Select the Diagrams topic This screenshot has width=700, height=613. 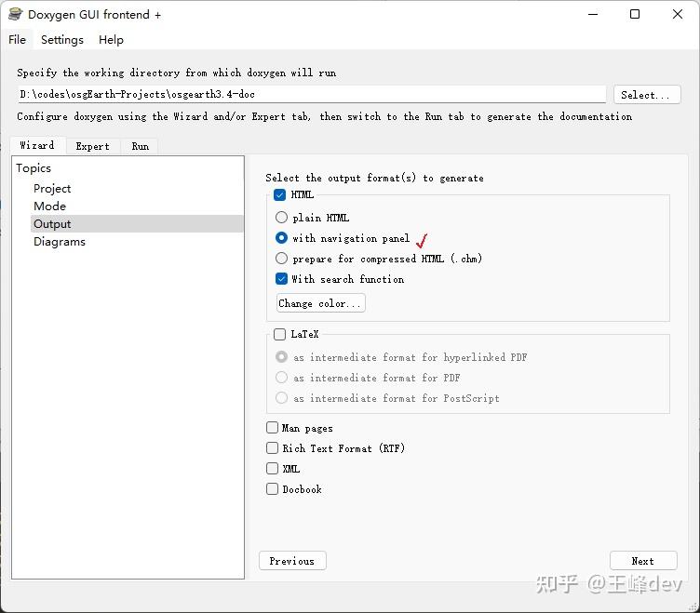[x=60, y=241]
